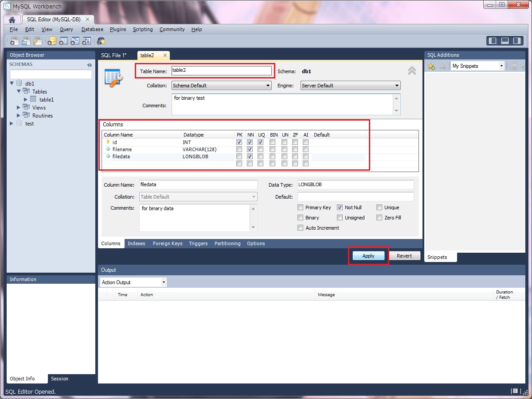Close the table2 editor tab
The image size is (532, 399).
click(x=165, y=55)
